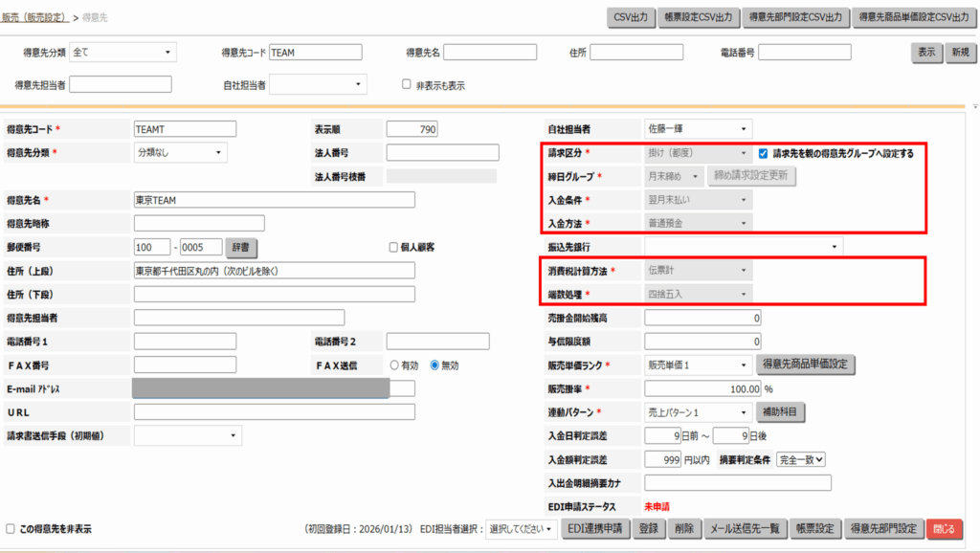Expand the 販売単価ランク dropdown
This screenshot has height=553, width=980.
pos(699,365)
